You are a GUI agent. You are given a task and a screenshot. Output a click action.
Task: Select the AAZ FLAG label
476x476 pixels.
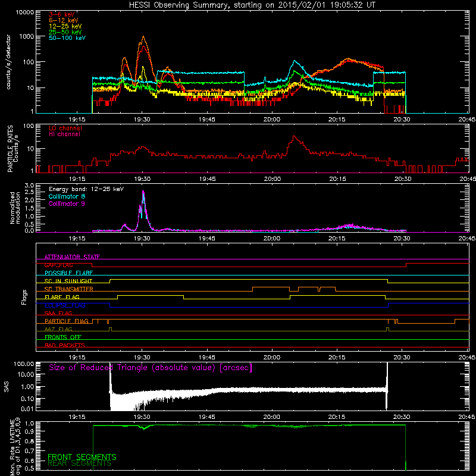pyautogui.click(x=58, y=329)
